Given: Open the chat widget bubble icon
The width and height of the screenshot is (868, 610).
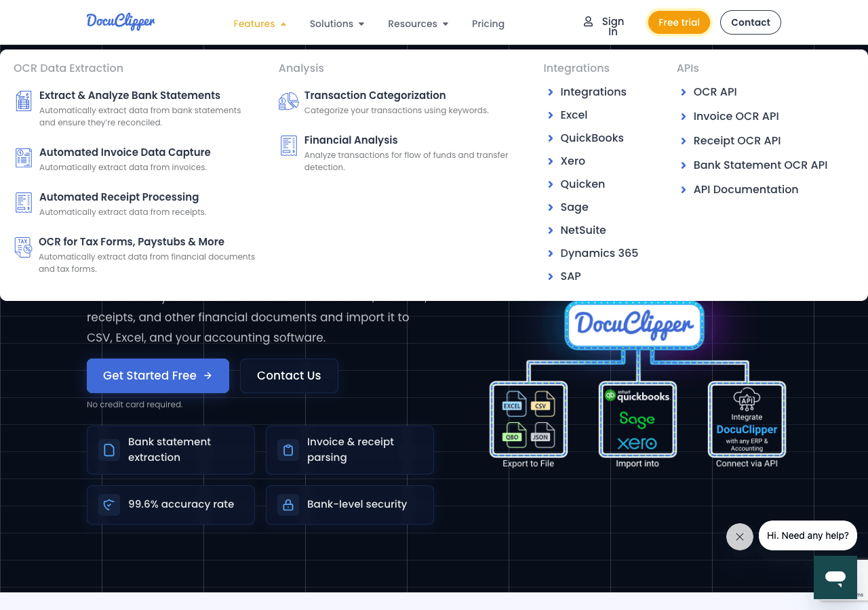Looking at the screenshot, I should (835, 577).
